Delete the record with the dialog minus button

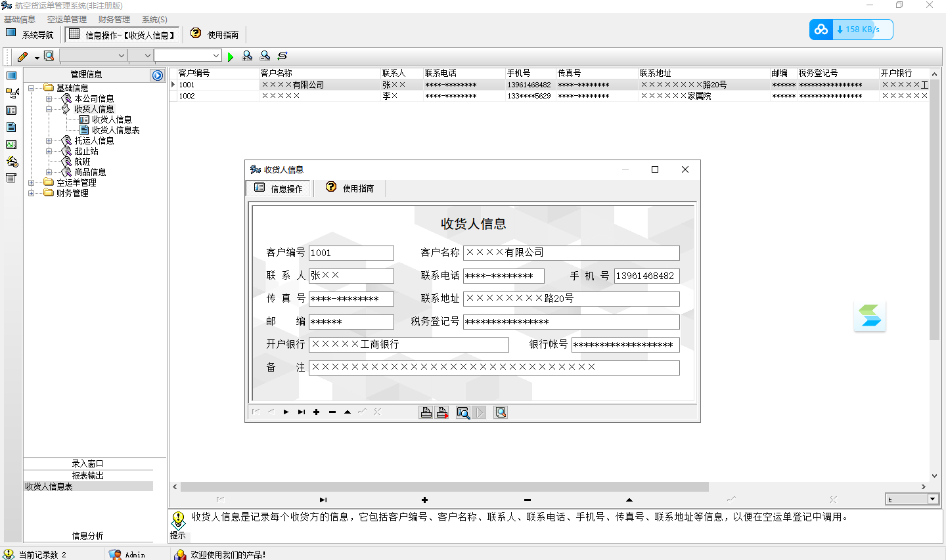[332, 412]
